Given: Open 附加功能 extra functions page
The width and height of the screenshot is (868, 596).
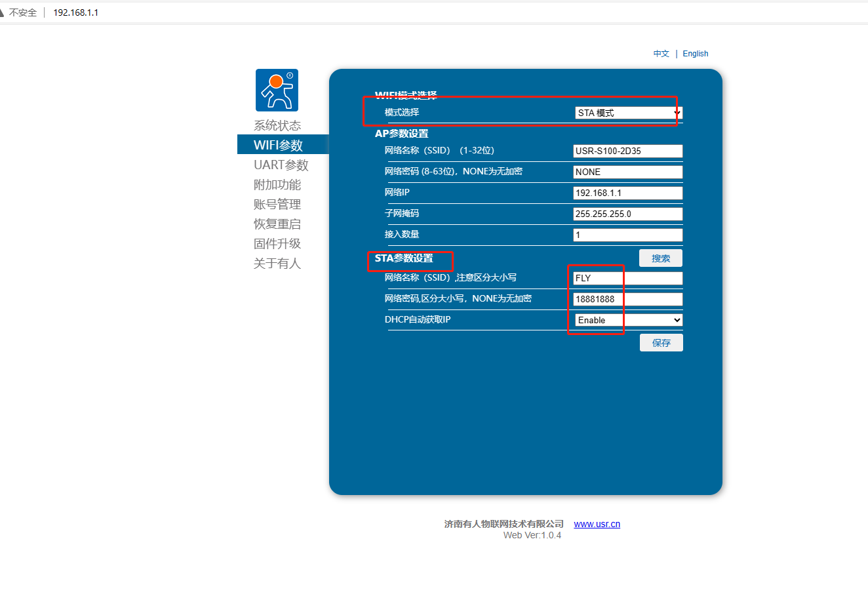Looking at the screenshot, I should pyautogui.click(x=277, y=184).
